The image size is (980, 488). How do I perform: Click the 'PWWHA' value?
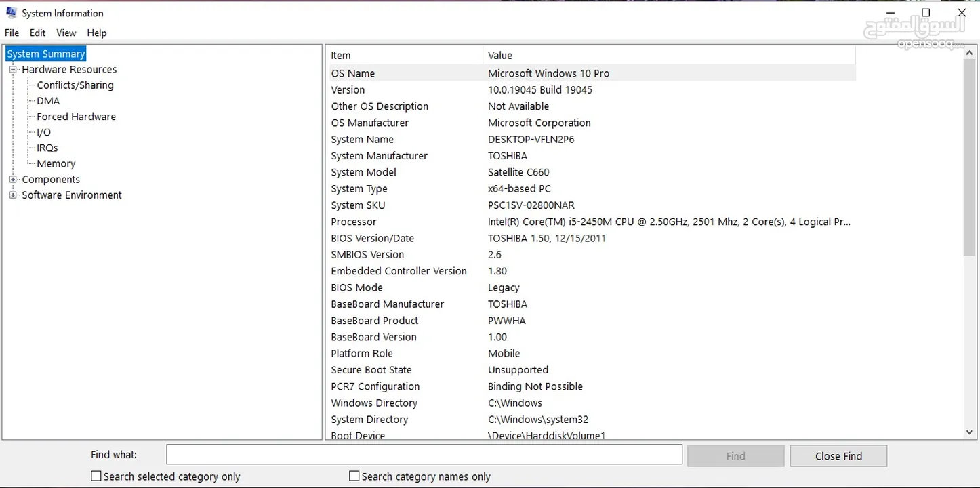coord(506,321)
